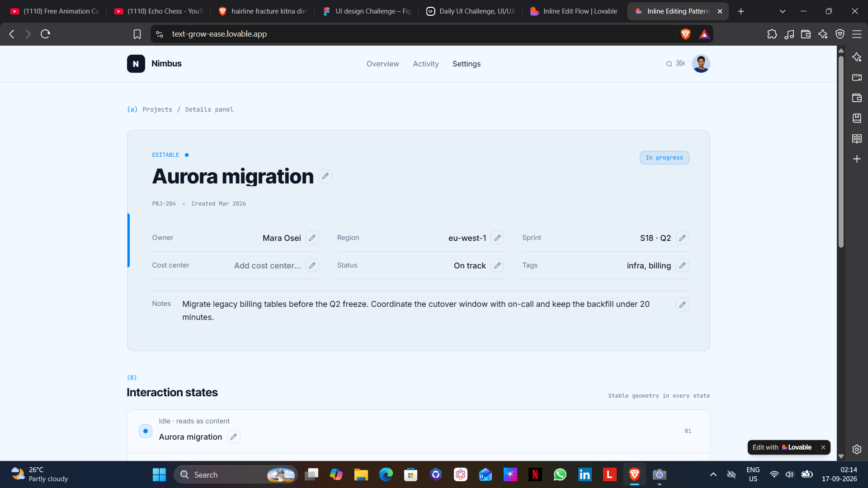Switch to Inline Edit Flow | Lovable tab
The height and width of the screenshot is (488, 868).
pyautogui.click(x=575, y=11)
